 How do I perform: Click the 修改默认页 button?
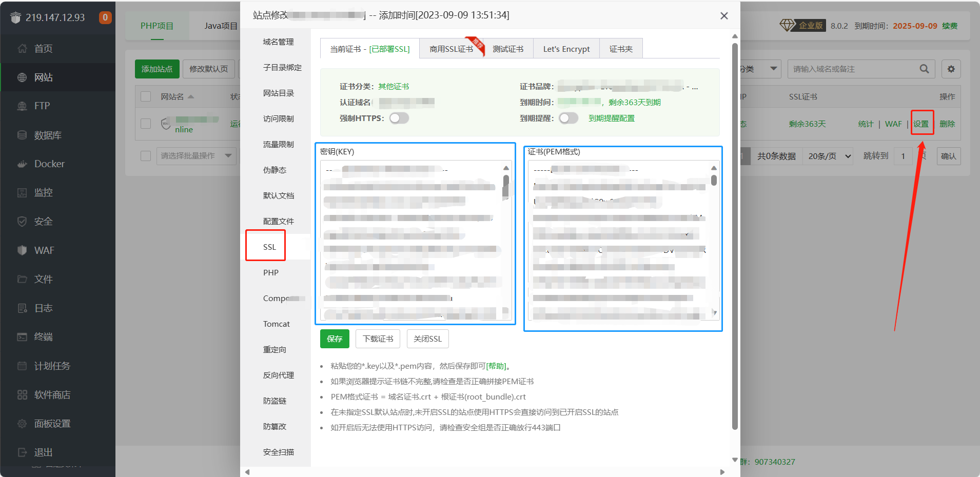(208, 69)
